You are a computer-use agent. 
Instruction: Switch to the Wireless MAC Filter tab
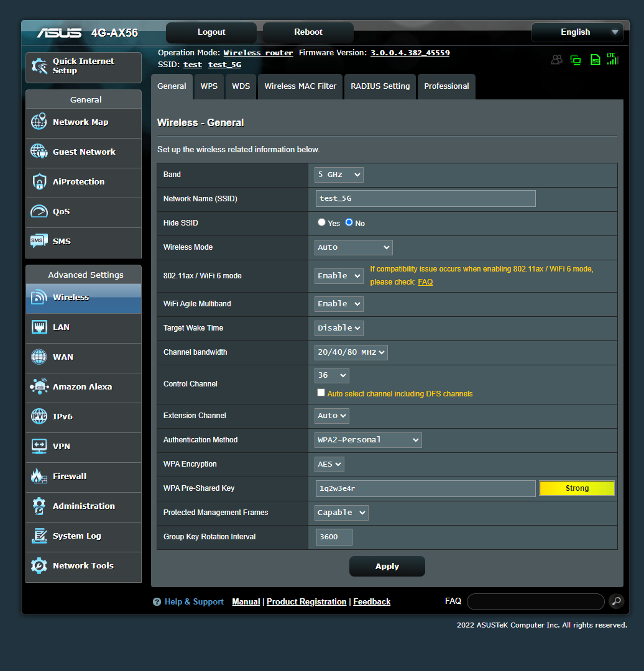300,86
